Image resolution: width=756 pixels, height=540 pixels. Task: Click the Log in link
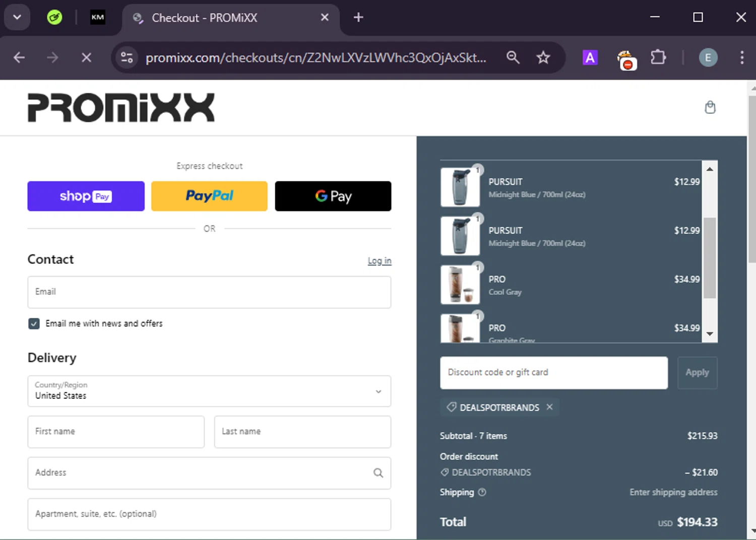380,260
